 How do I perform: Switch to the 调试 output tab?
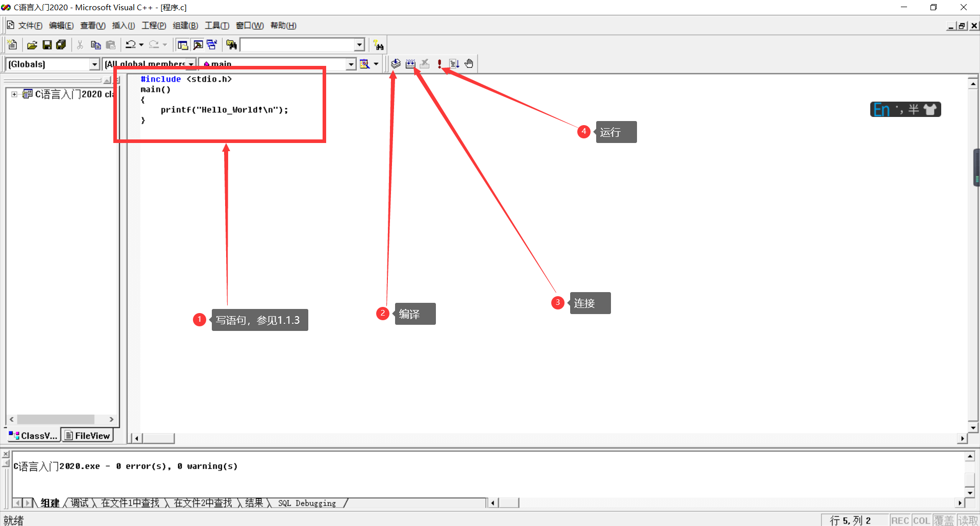tap(80, 503)
